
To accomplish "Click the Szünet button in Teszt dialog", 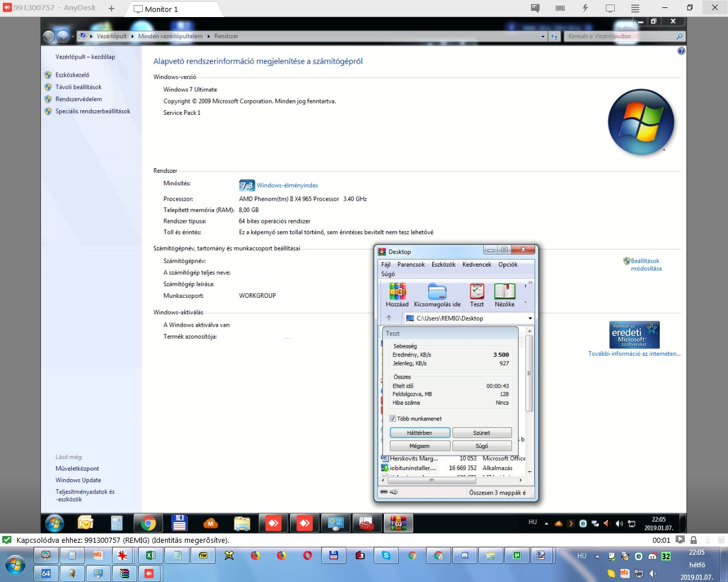I will 482,433.
